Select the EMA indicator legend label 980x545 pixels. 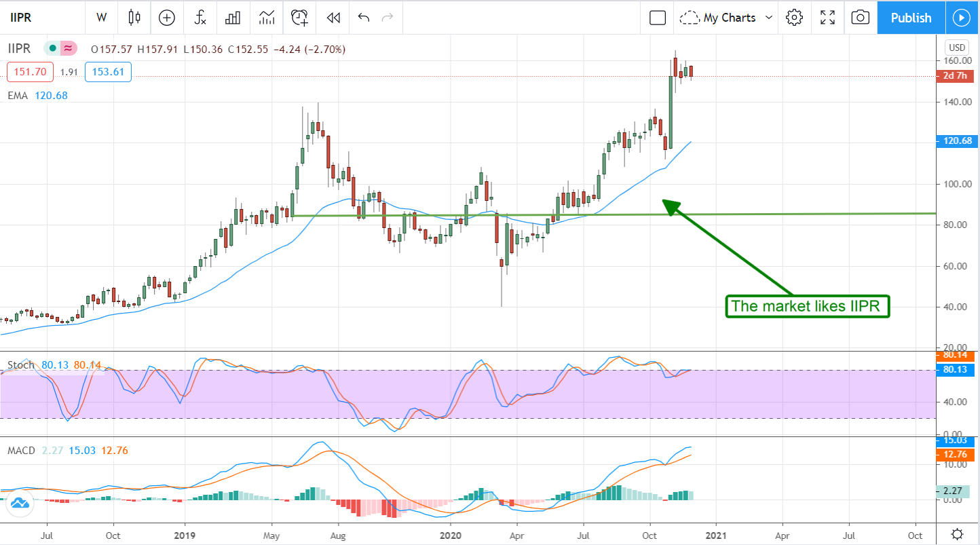tap(18, 96)
